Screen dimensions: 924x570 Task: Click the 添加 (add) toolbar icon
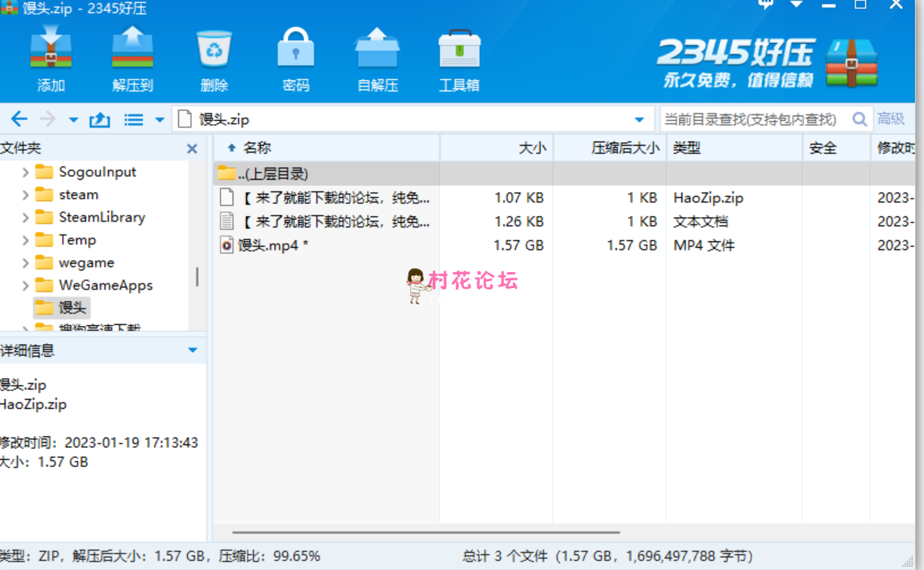[x=51, y=49]
